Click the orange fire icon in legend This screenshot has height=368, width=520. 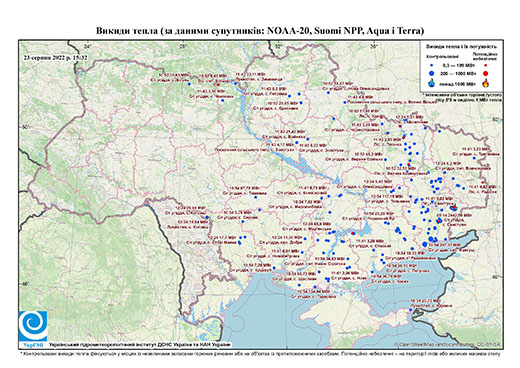tap(486, 83)
